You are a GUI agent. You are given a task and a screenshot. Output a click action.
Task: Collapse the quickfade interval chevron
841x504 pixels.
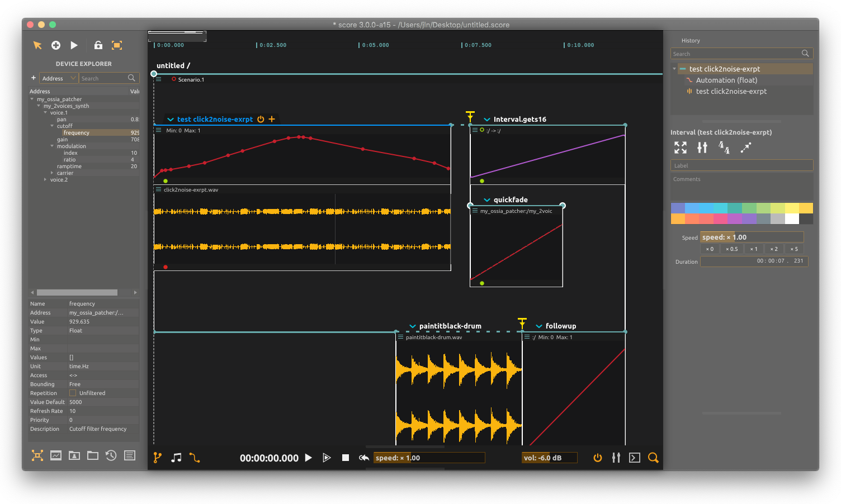(x=487, y=199)
